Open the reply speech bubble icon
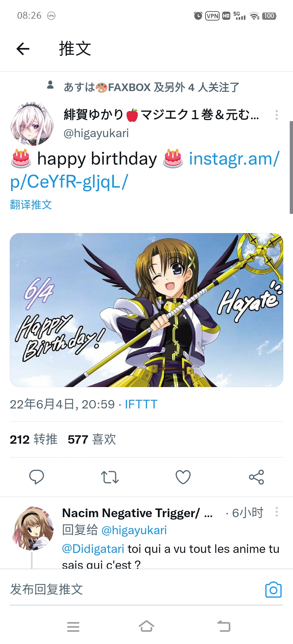This screenshot has height=644, width=293. click(x=37, y=477)
